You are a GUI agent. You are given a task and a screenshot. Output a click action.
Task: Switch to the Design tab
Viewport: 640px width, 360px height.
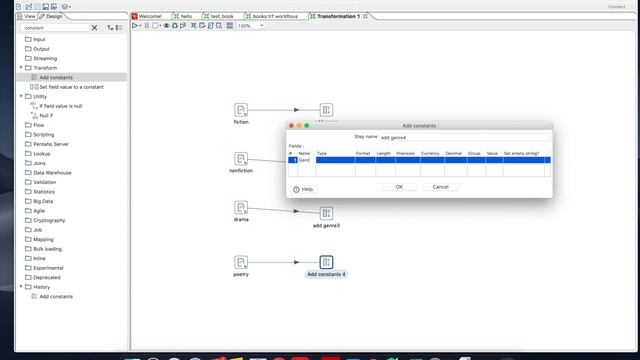tap(51, 16)
